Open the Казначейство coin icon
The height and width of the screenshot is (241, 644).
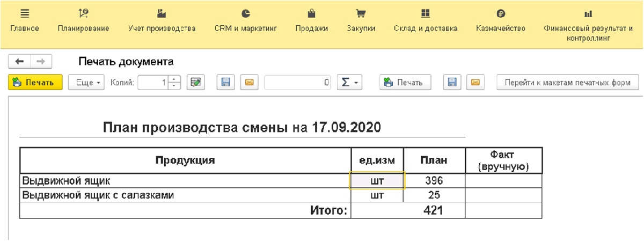[500, 13]
